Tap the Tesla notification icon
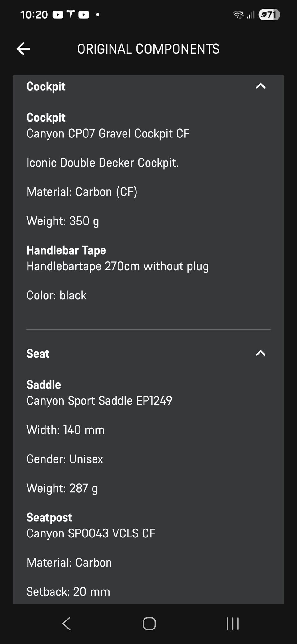 coord(71,15)
